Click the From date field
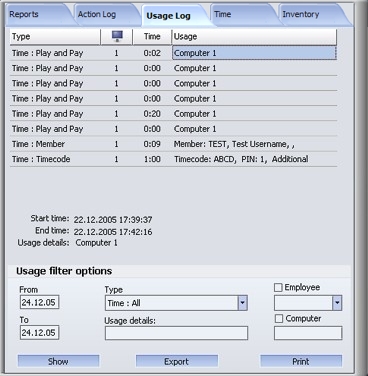 (39, 302)
